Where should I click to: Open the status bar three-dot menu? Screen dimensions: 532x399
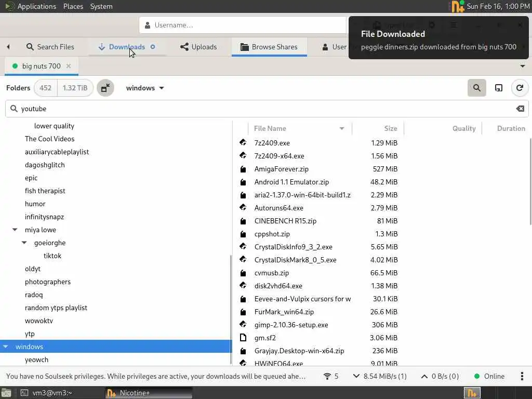522,376
